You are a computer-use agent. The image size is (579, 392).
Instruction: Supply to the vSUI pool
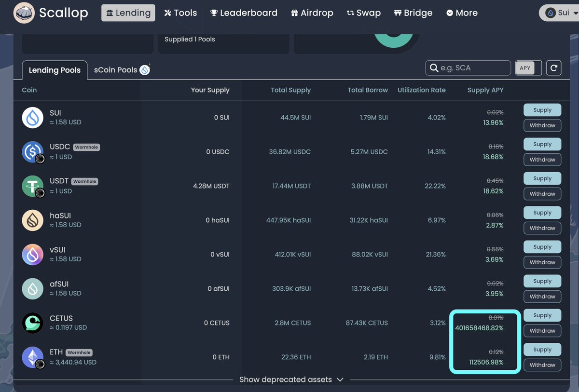542,247
